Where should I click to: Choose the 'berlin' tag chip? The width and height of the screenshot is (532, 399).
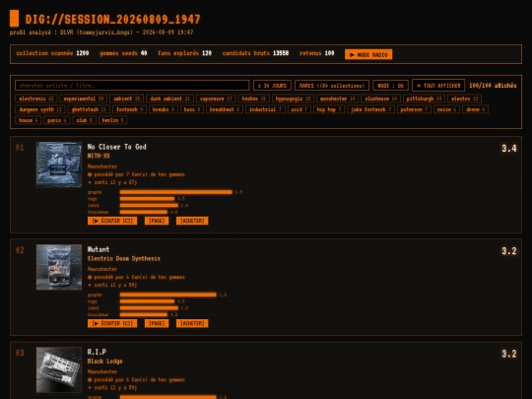tap(112, 120)
